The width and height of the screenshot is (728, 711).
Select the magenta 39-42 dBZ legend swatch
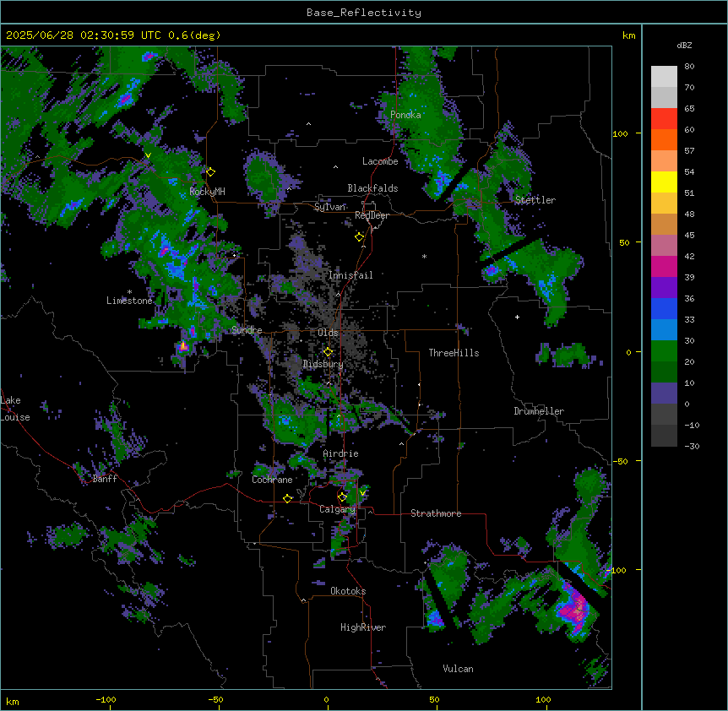point(664,266)
